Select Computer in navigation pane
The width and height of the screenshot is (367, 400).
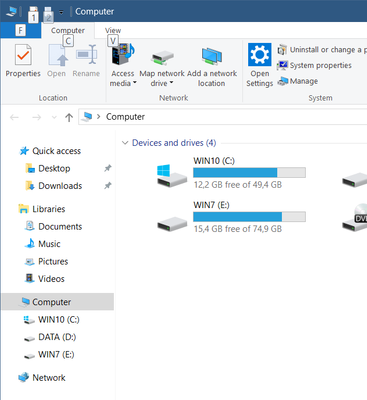click(57, 302)
